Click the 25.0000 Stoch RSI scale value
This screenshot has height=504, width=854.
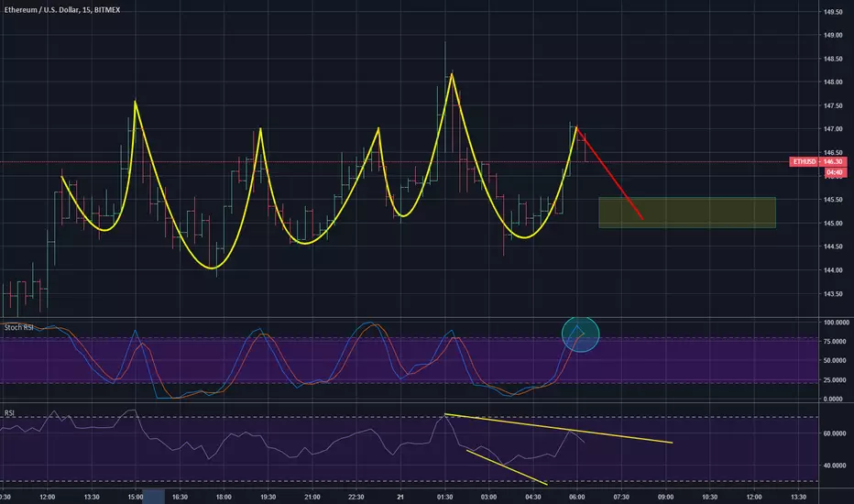point(835,379)
